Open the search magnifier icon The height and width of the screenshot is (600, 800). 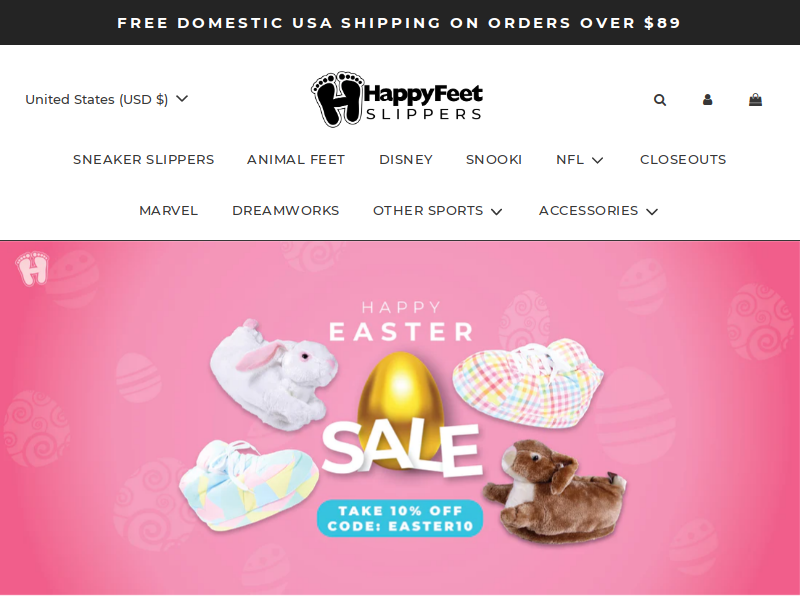tap(660, 100)
